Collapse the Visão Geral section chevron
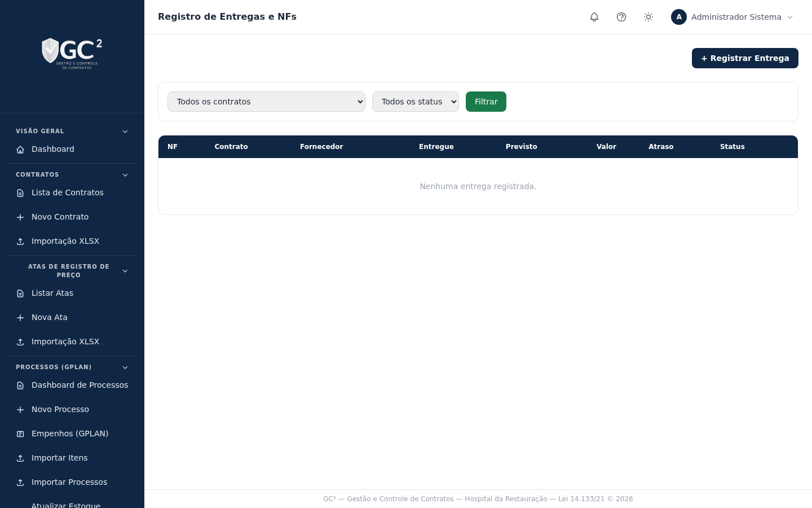 (125, 132)
